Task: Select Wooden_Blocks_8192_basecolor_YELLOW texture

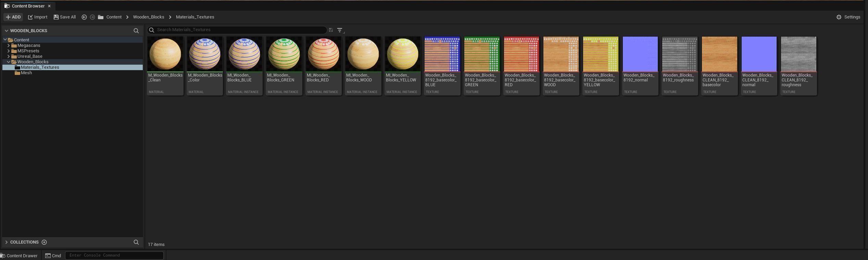Action: coord(601,66)
